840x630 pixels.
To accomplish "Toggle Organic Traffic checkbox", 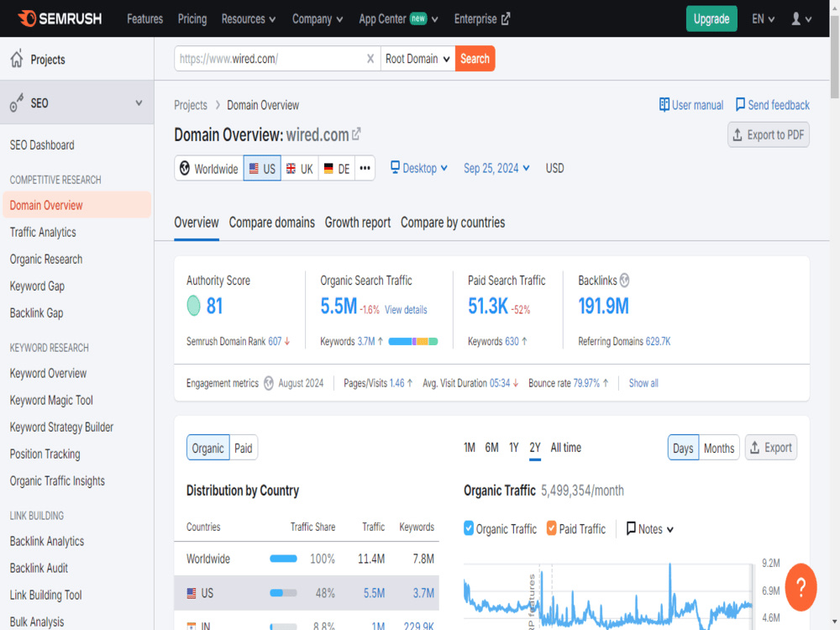I will coord(469,528).
